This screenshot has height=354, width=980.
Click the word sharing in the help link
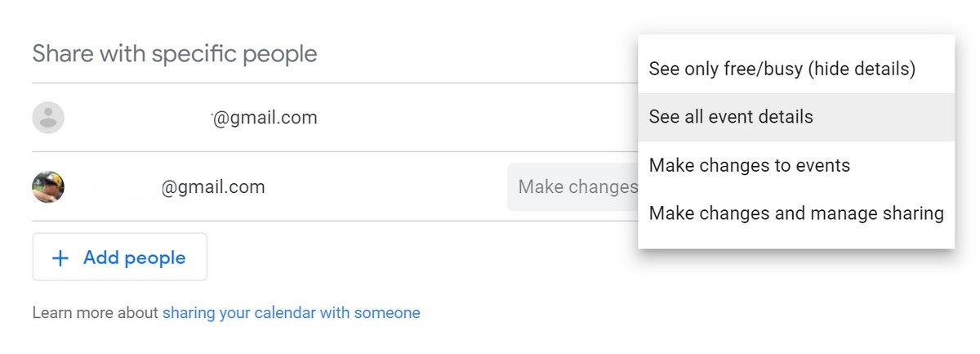tap(189, 312)
